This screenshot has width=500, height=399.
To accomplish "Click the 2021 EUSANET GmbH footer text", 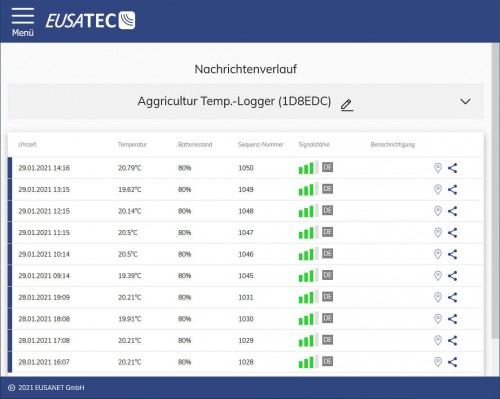I will pyautogui.click(x=51, y=388).
